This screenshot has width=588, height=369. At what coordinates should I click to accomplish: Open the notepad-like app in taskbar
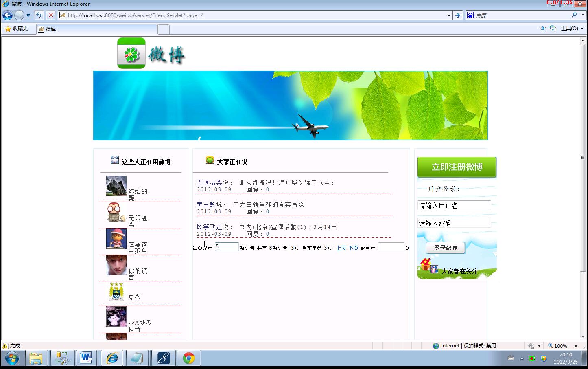coord(137,358)
